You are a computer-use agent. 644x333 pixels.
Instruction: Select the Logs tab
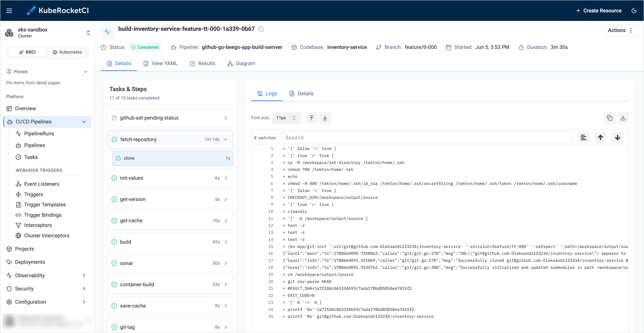(x=267, y=93)
